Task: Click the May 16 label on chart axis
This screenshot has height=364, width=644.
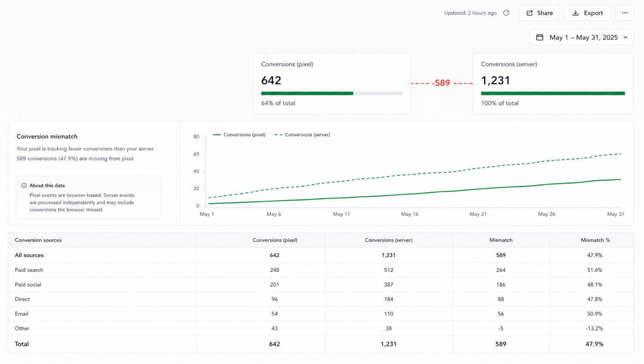Action: (409, 214)
